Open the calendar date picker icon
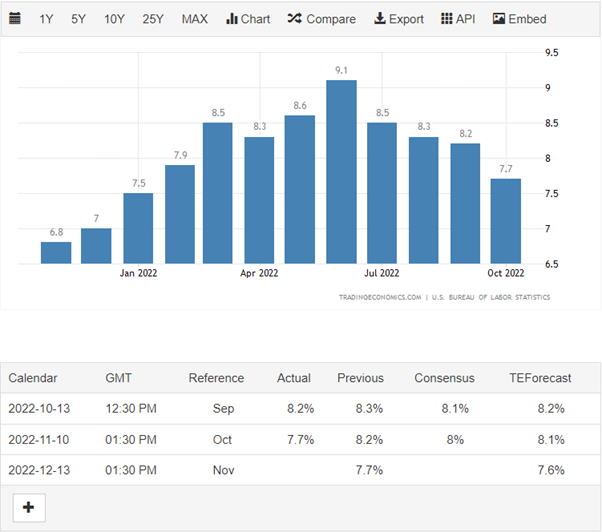The image size is (602, 532). pyautogui.click(x=15, y=19)
